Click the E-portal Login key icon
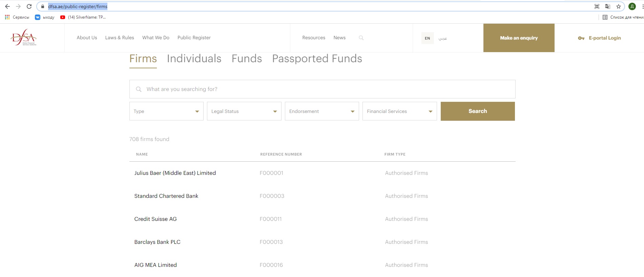 [x=581, y=38]
